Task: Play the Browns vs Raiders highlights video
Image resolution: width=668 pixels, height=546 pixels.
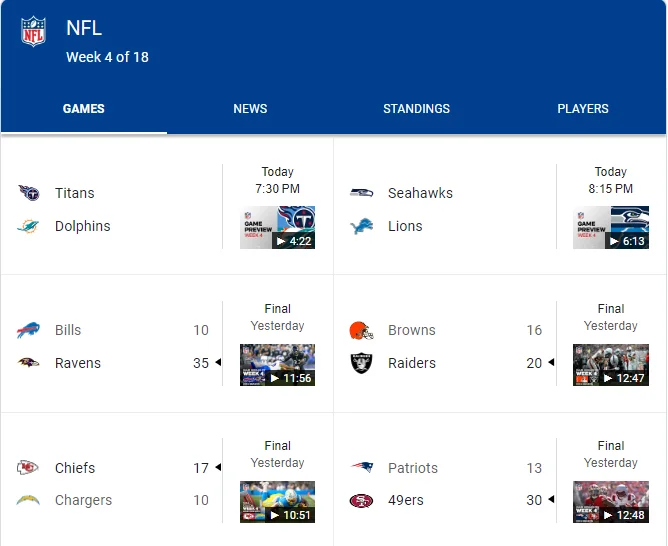Action: click(x=610, y=365)
